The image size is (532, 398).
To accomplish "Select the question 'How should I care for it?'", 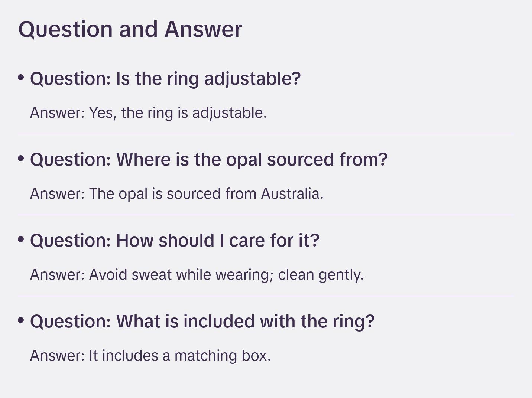I will [175, 241].
